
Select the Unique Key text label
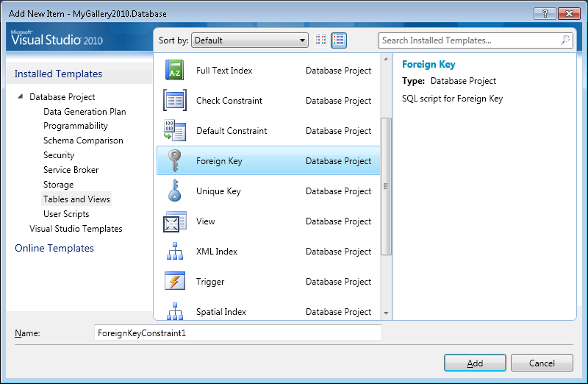218,191
